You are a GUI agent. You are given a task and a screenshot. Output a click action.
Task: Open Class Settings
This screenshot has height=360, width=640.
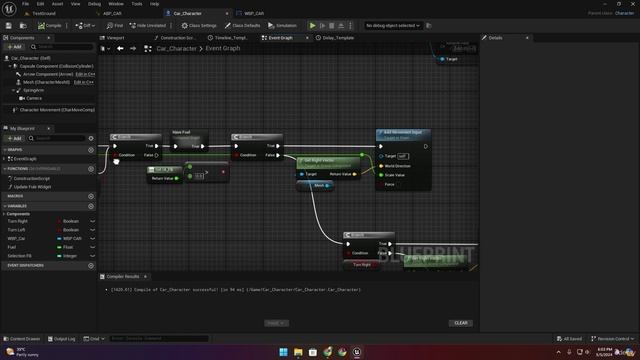(199, 26)
